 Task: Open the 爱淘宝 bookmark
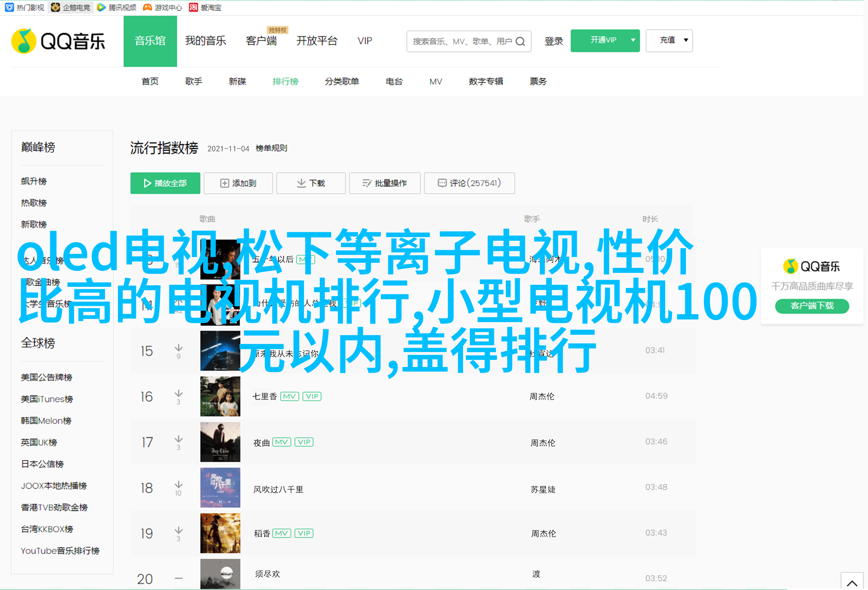205,7
